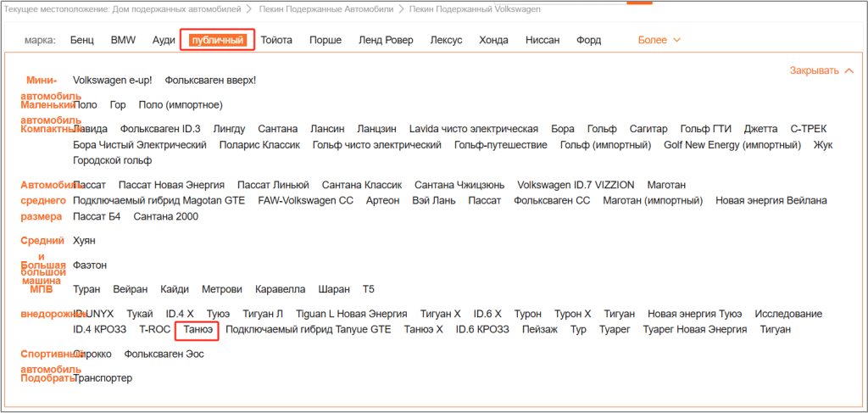Choose the Гор model
Image resolution: width=868 pixels, height=413 pixels.
(x=118, y=104)
